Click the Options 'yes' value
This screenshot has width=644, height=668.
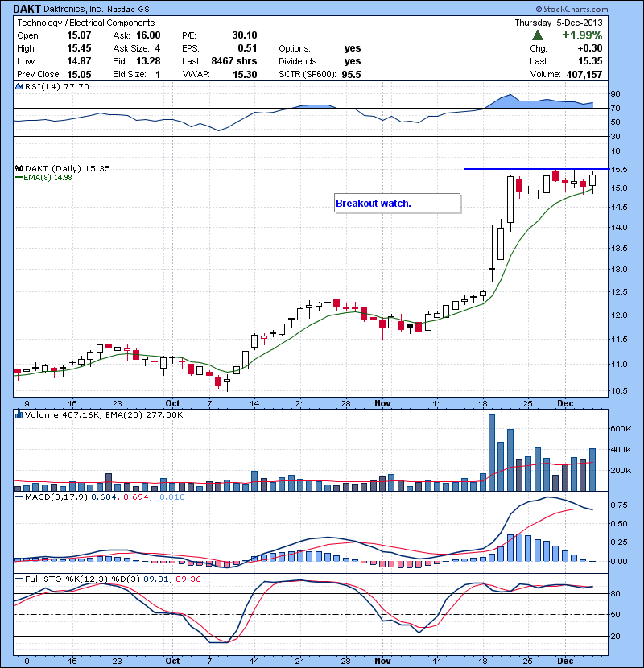353,48
